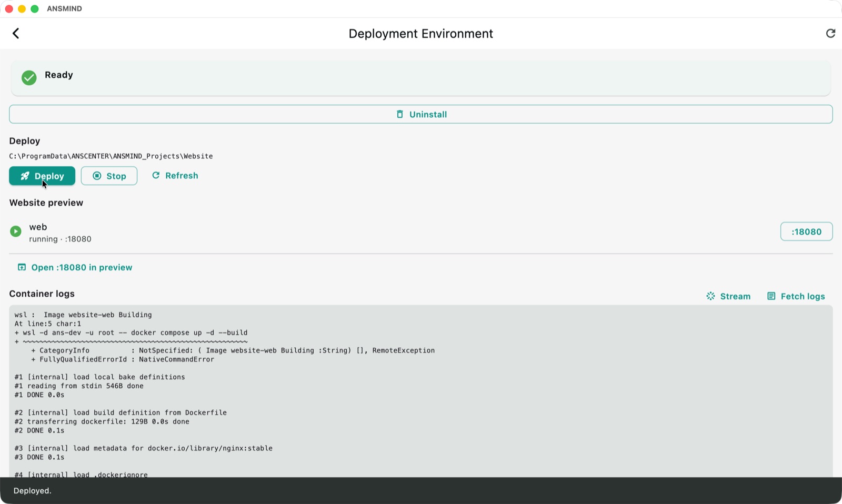Uninstall the deployment environment
Viewport: 842px width, 504px height.
coord(421,114)
